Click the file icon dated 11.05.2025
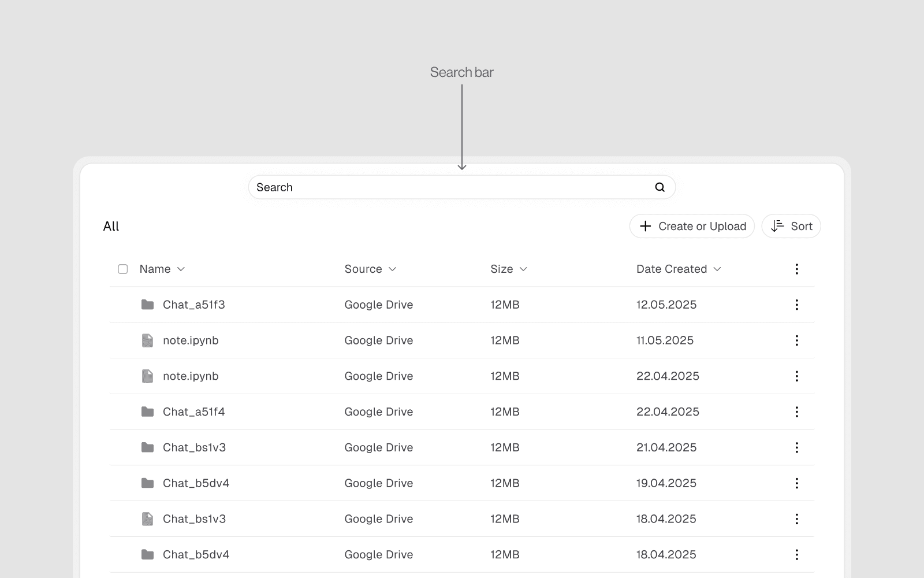The image size is (924, 578). point(148,340)
